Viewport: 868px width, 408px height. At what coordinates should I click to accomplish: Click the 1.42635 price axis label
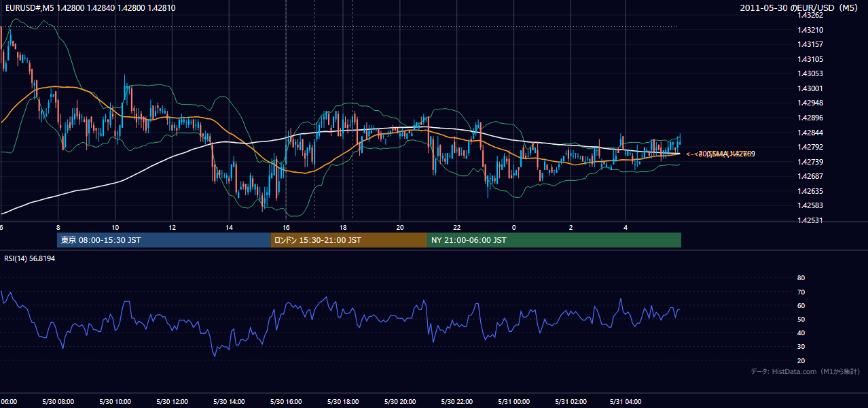[x=811, y=191]
